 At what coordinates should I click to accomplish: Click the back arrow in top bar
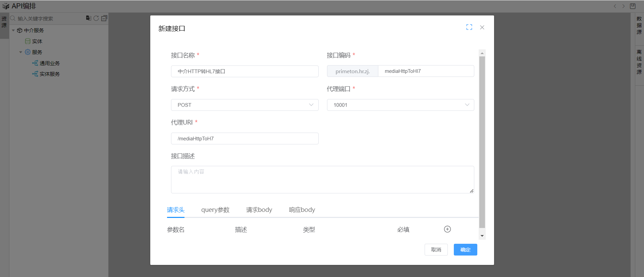pos(615,6)
